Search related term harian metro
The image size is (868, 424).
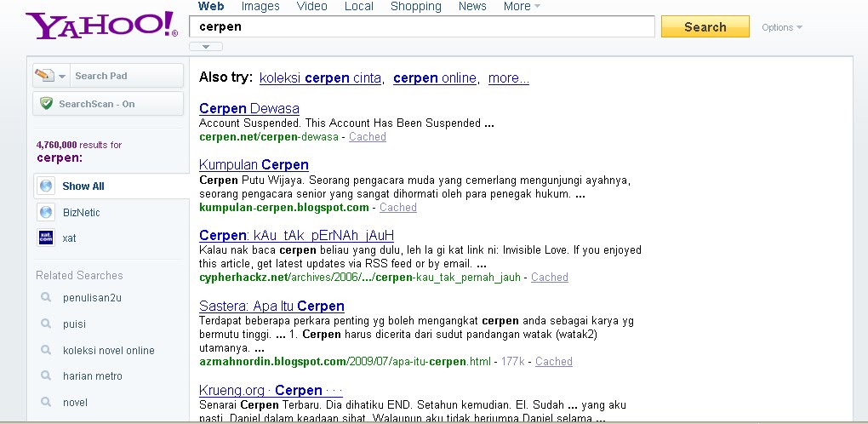pos(93,376)
